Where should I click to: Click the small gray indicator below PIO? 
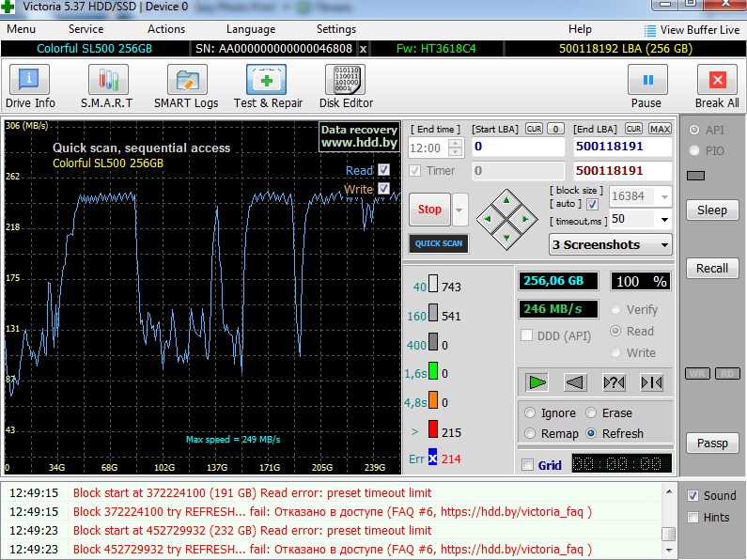tap(695, 176)
